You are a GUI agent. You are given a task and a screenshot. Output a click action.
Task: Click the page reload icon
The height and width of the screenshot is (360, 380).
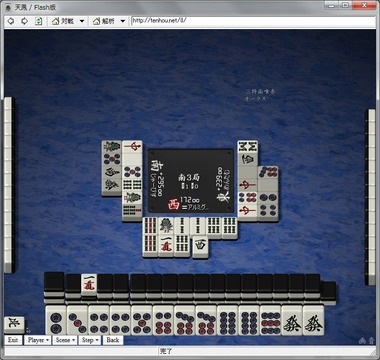pyautogui.click(x=39, y=21)
